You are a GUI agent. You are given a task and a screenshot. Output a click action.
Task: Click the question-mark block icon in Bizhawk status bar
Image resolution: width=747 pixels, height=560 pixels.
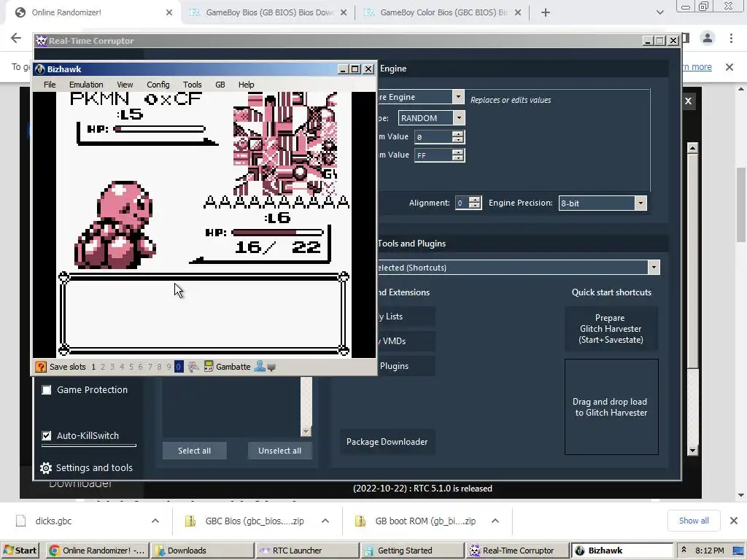coord(41,367)
